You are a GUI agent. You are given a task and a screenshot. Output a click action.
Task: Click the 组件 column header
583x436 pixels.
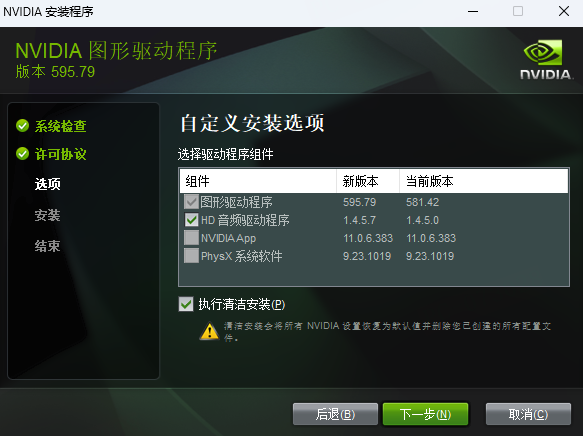coord(258,181)
